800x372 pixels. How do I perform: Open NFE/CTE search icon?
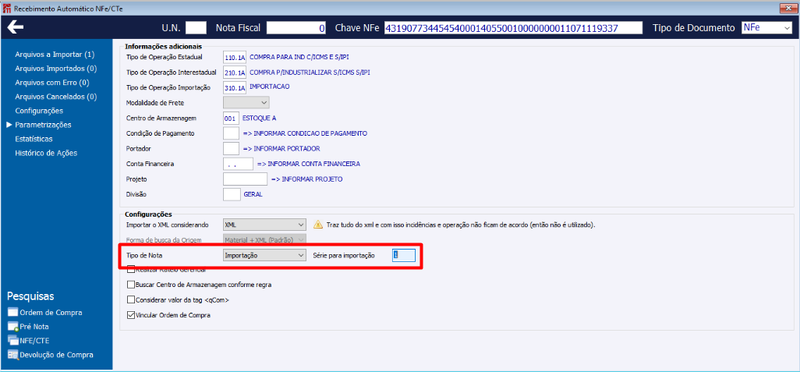pos(13,340)
